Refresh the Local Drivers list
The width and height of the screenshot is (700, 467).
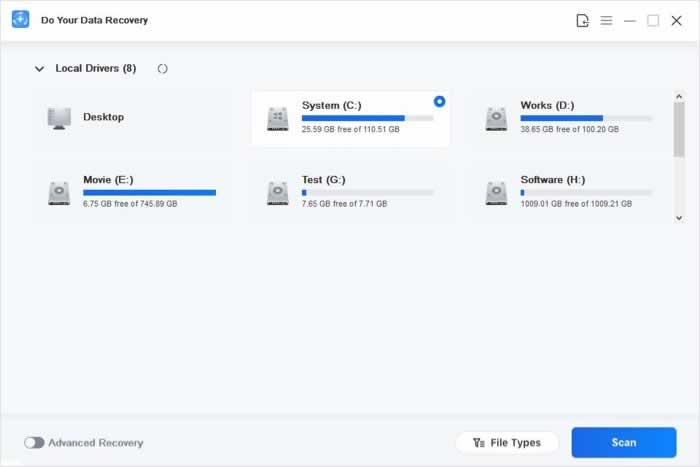(162, 69)
